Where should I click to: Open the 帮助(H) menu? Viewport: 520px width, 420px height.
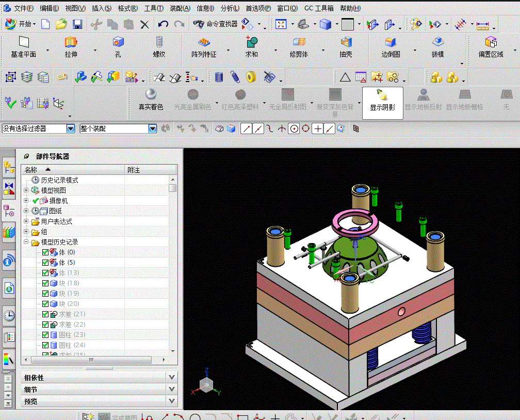coord(350,8)
